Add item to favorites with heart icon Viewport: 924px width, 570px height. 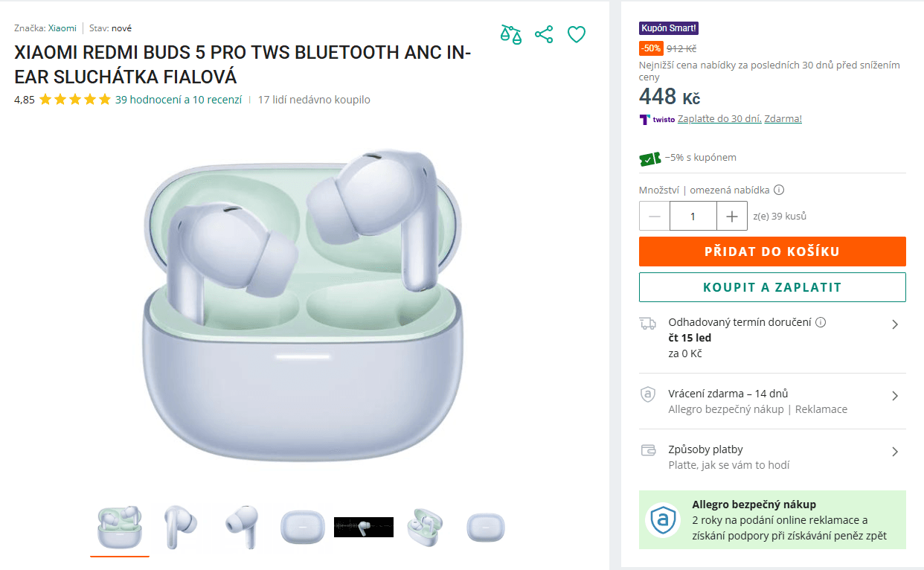coord(577,34)
